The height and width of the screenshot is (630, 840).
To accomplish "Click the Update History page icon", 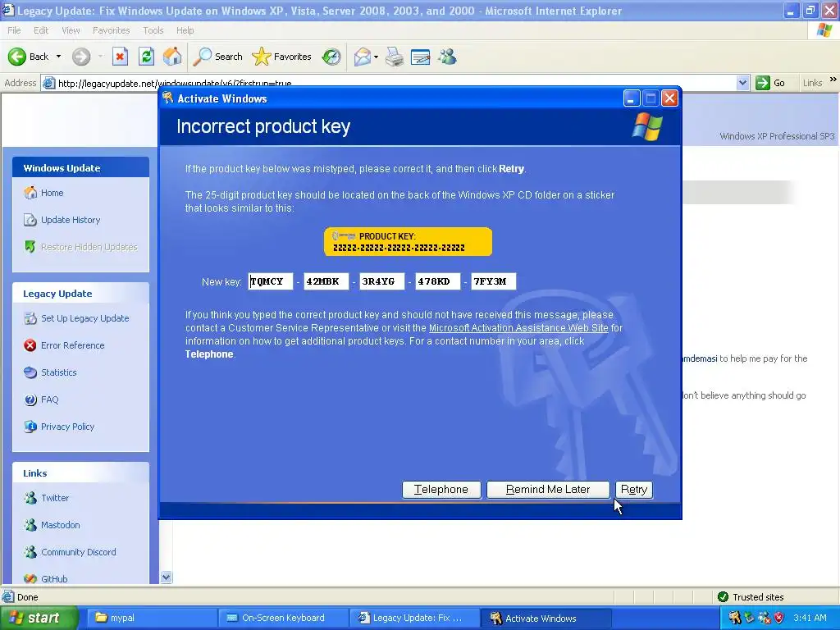I will 30,220.
